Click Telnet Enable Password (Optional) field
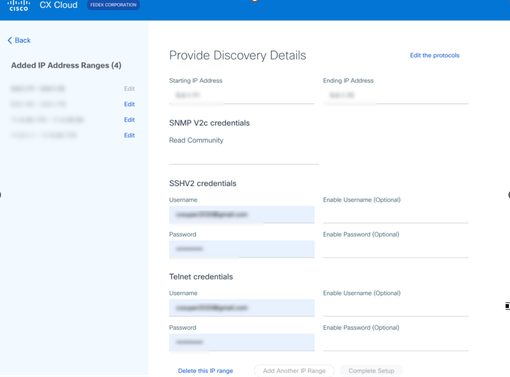Image resolution: width=510 pixels, height=377 pixels. pos(396,342)
